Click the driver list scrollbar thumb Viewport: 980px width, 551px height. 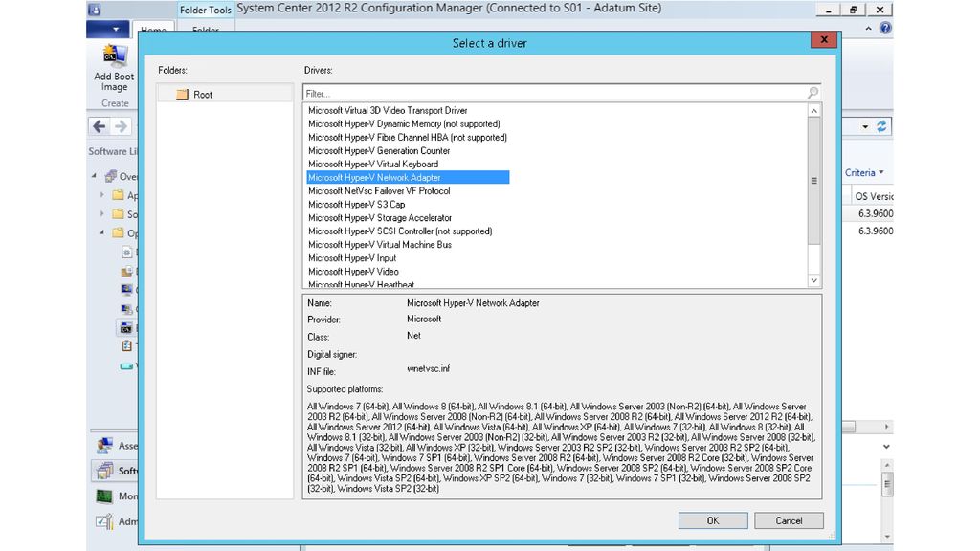tap(813, 181)
